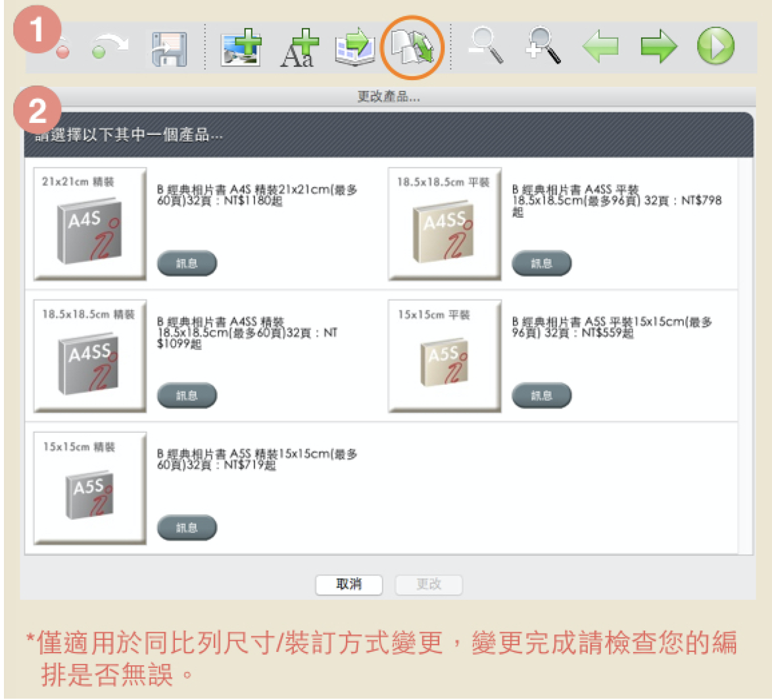Image resolution: width=772 pixels, height=700 pixels.
Task: Click the book with green arrow icon
Action: coord(355,49)
